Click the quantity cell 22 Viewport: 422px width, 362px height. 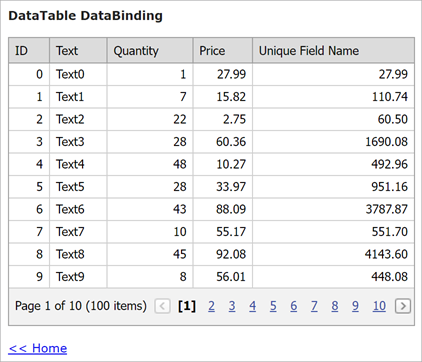click(x=150, y=119)
